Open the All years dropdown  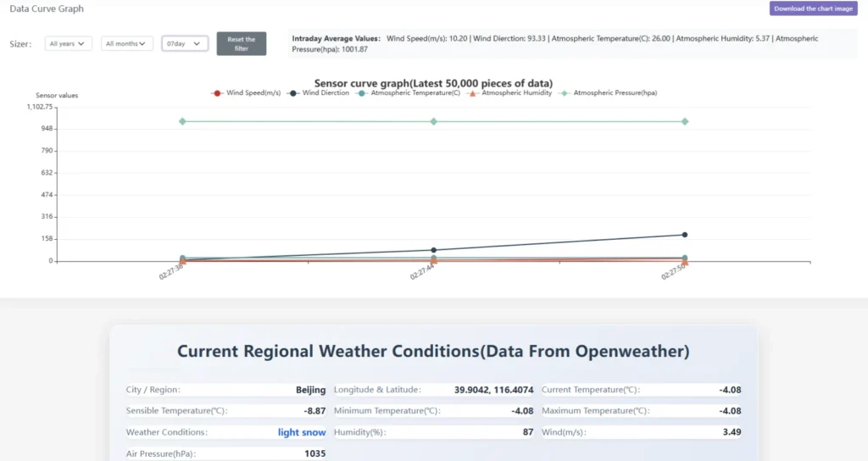(70, 43)
